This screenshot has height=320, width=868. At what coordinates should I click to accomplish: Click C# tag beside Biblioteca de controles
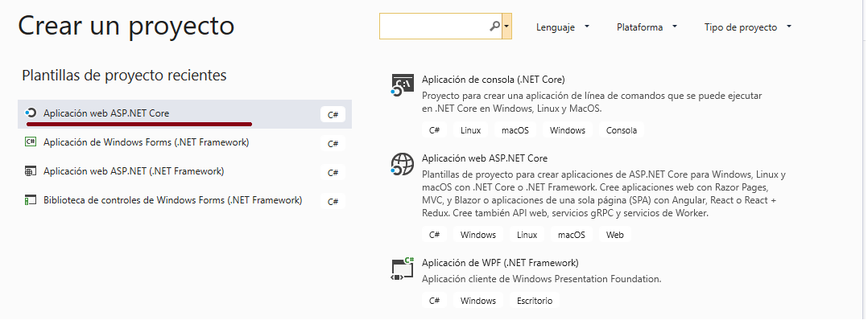pos(333,201)
